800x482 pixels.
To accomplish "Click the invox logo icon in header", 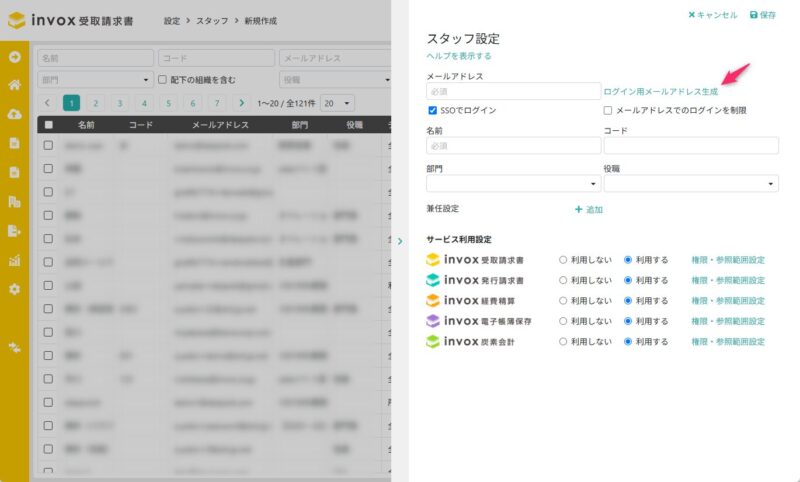I will pos(16,20).
